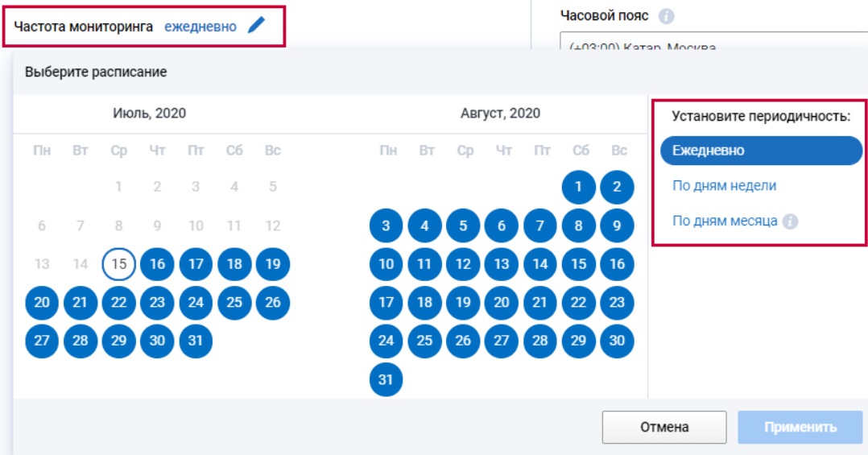
Task: Toggle the last day of August
Action: 386,379
